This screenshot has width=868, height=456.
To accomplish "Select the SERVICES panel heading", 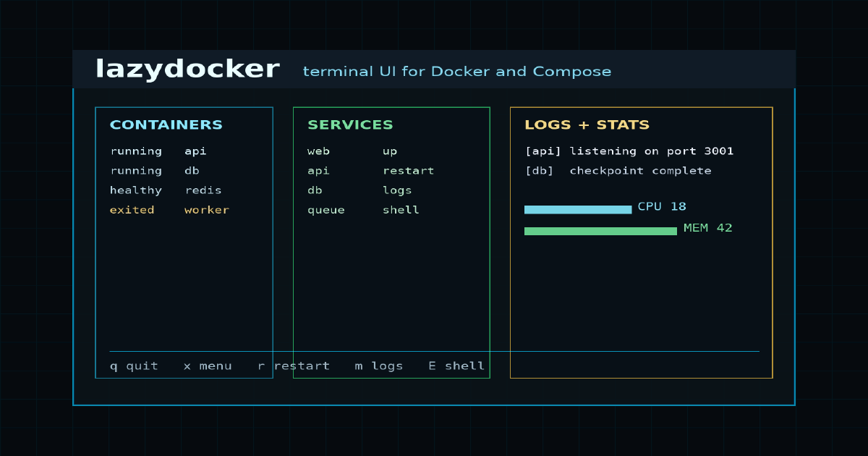I will 350,124.
